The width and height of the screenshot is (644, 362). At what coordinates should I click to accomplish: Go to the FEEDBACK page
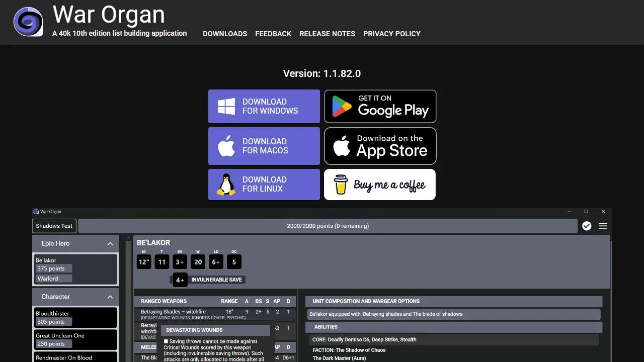coord(273,34)
